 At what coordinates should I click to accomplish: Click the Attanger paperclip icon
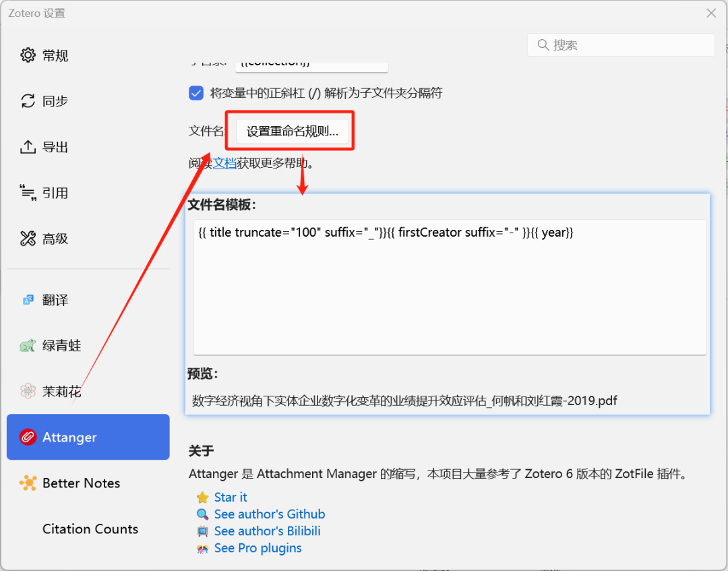28,437
